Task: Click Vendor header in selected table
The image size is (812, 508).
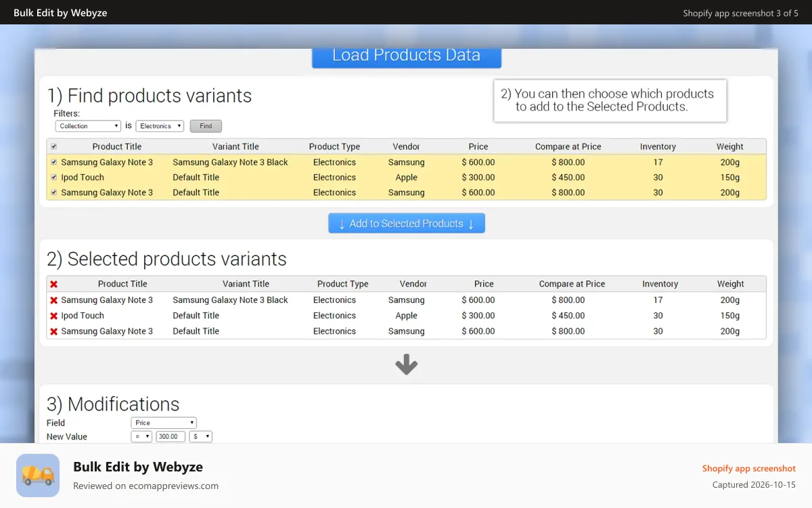Action: pyautogui.click(x=413, y=284)
